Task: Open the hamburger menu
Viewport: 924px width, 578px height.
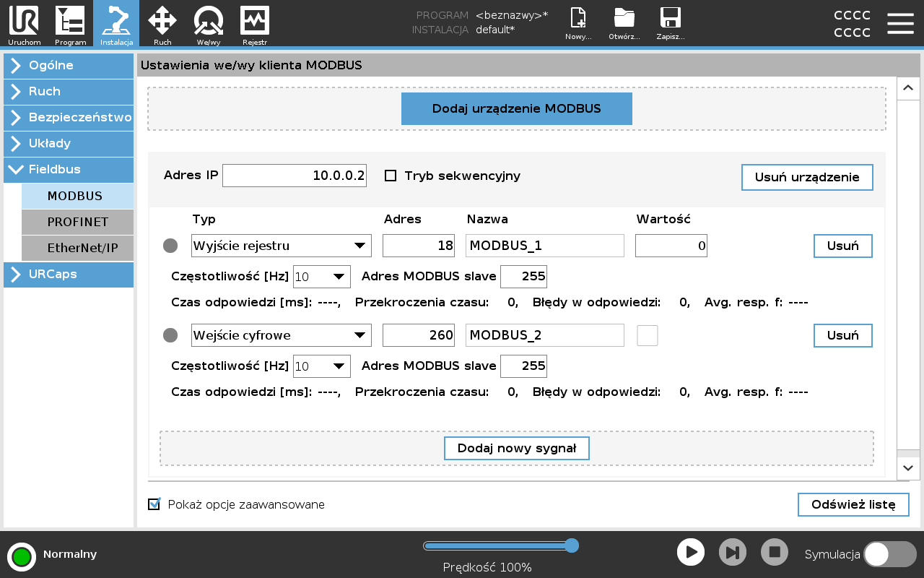Action: point(900,23)
